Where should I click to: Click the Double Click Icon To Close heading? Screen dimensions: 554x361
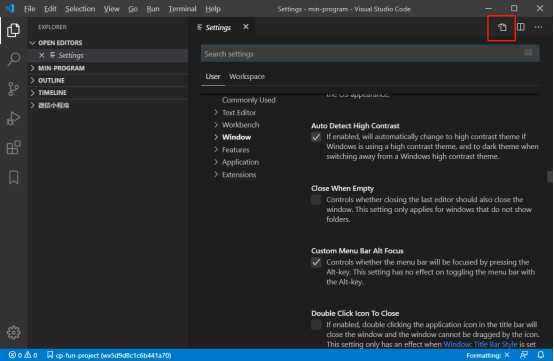(x=355, y=313)
